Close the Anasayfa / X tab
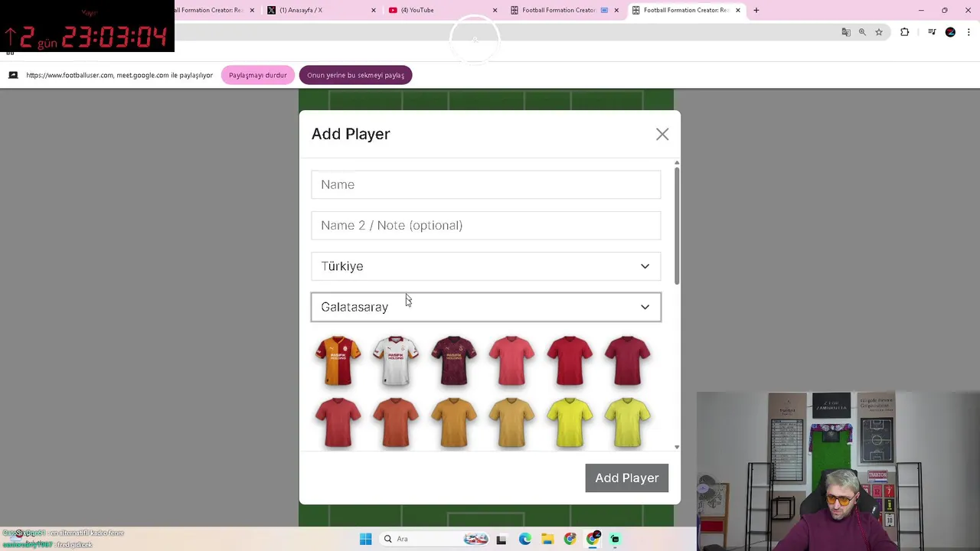Viewport: 980px width, 551px height. pos(374,10)
